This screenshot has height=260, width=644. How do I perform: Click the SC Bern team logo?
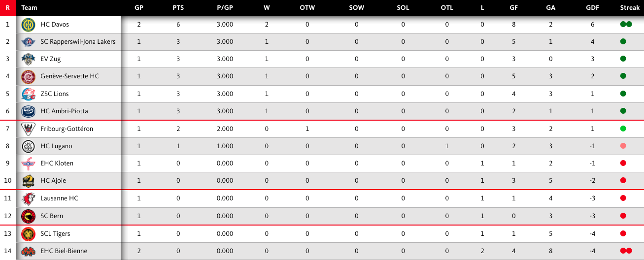coord(29,216)
